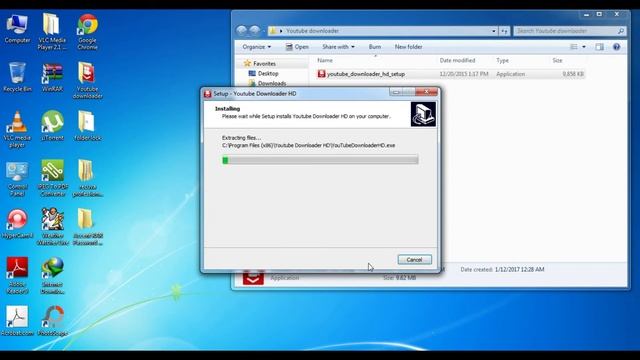Open the VLC Media Player 2.1 folder icon

52,32
